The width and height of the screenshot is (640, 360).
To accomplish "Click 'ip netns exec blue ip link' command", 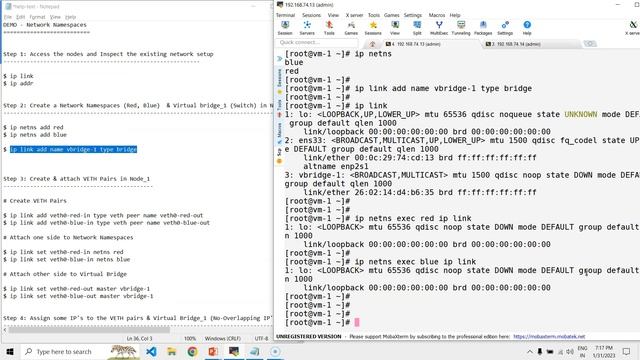I will tap(415, 262).
